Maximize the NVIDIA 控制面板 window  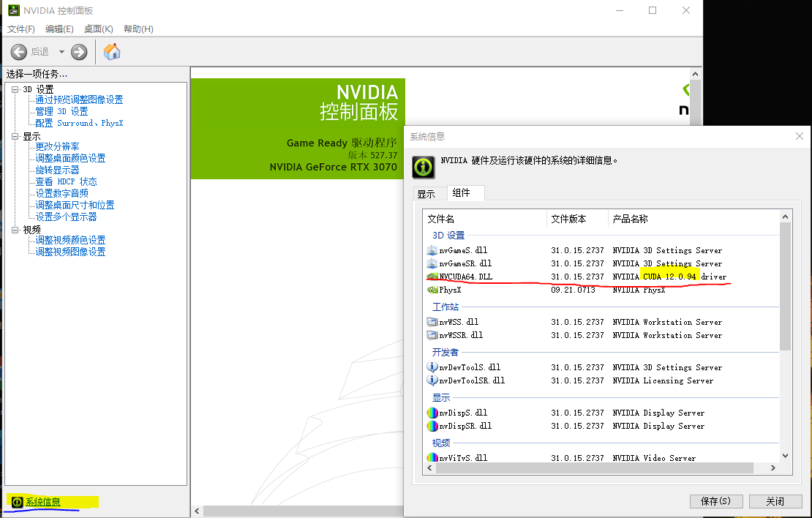(653, 10)
